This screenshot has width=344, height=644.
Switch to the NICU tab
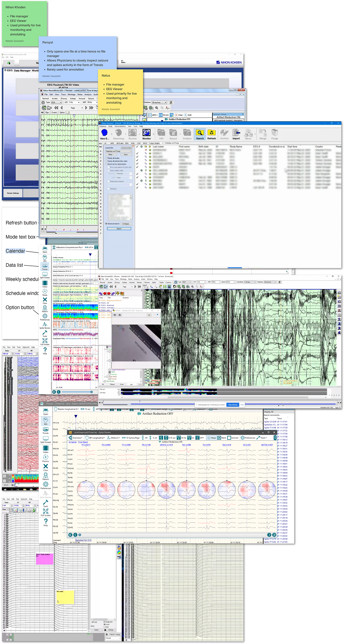tap(145, 143)
